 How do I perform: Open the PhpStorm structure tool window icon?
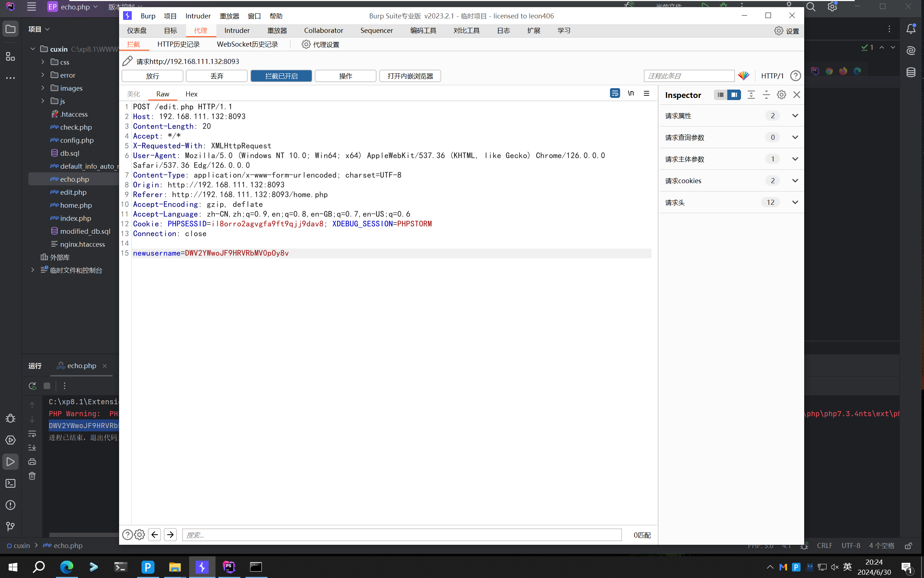11,57
